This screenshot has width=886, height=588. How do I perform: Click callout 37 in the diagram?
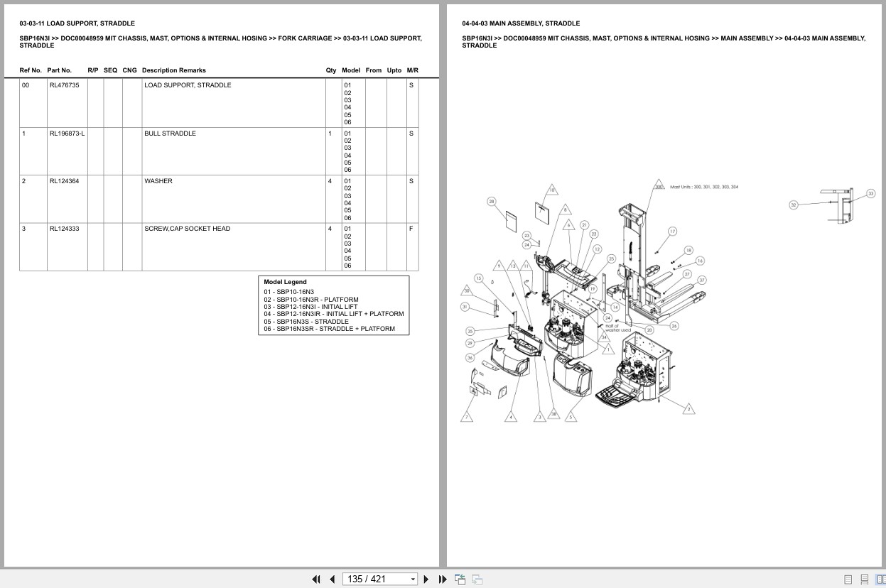pos(701,281)
